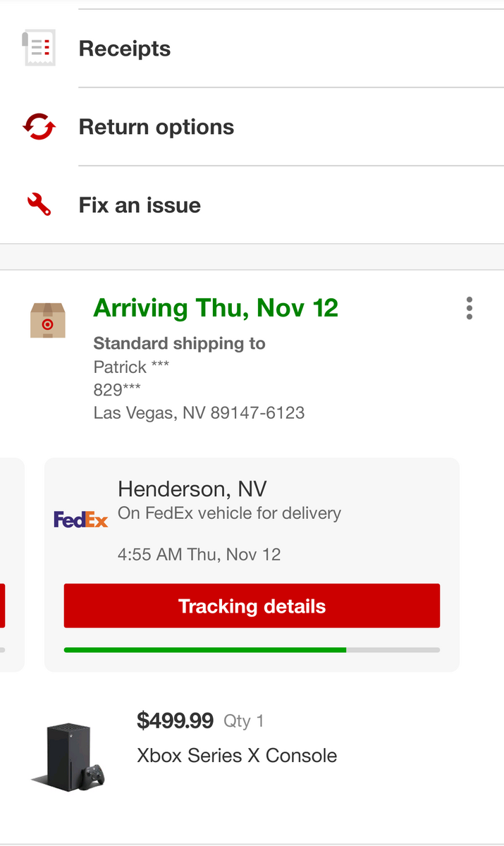Click the FedEx carrier logo
The image size is (504, 846).
[81, 520]
